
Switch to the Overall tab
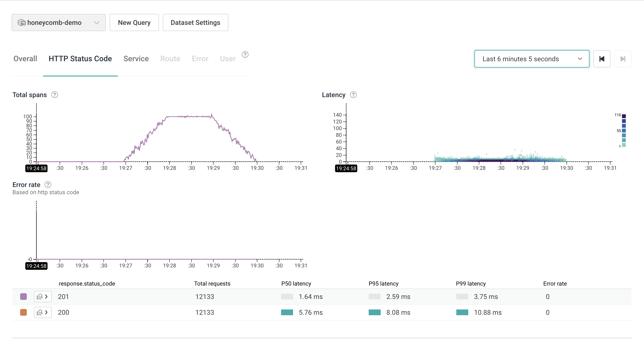click(24, 59)
